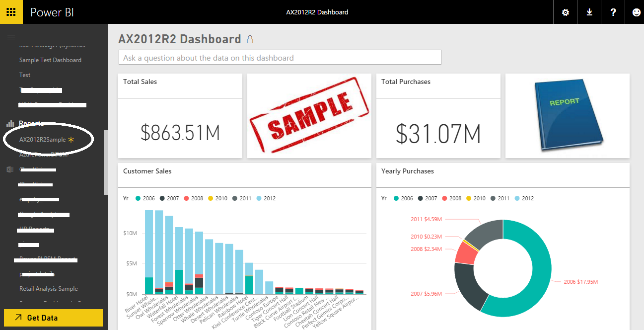Collapse the navigation pane with the hamburger icon
Viewport: 644px width, 330px height.
click(x=11, y=37)
